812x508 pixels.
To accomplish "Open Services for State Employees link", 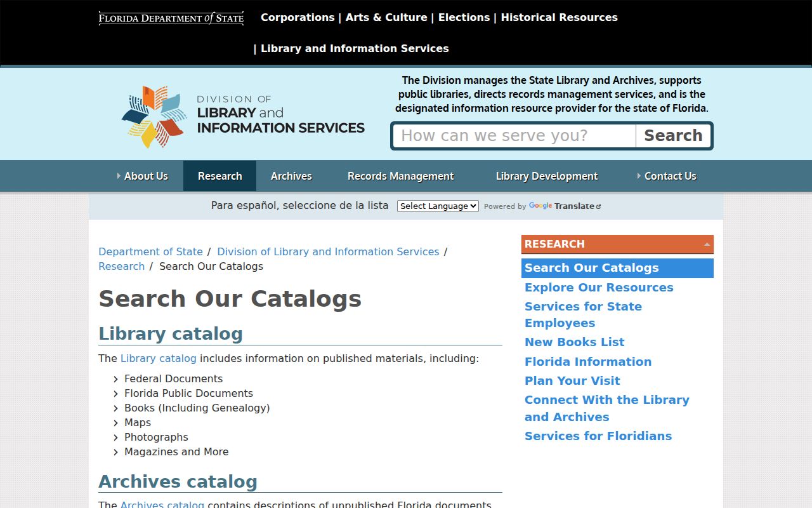I will pos(583,315).
